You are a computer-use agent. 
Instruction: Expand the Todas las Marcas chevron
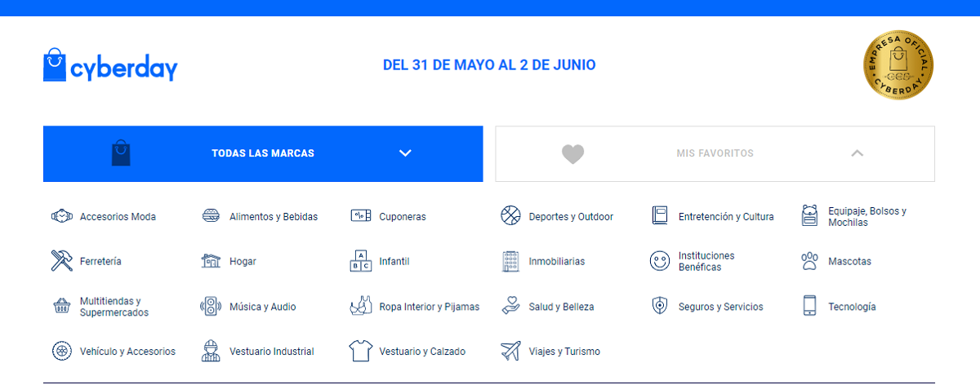point(405,153)
